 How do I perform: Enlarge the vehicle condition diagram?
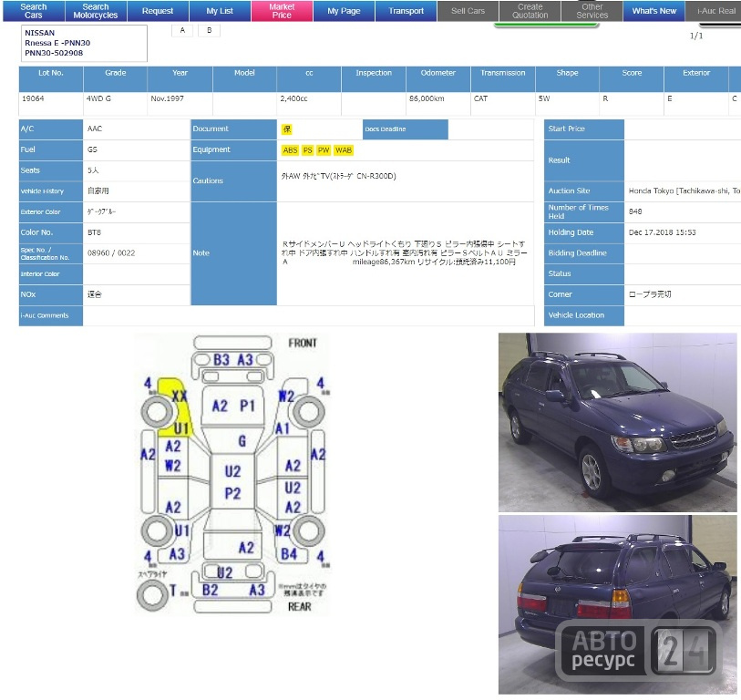coord(232,474)
